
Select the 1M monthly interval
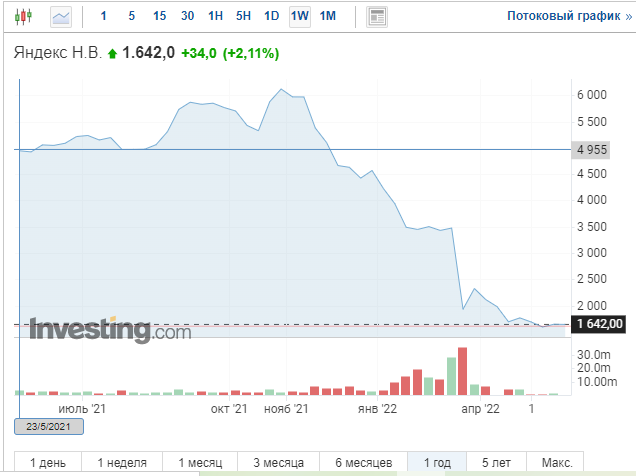[328, 16]
